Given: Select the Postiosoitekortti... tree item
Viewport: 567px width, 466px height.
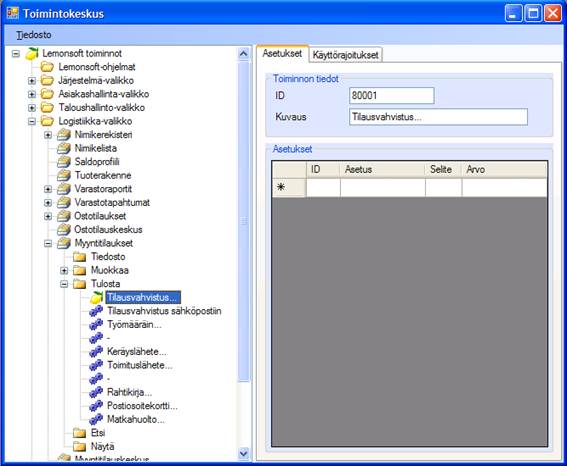Looking at the screenshot, I should [x=142, y=406].
